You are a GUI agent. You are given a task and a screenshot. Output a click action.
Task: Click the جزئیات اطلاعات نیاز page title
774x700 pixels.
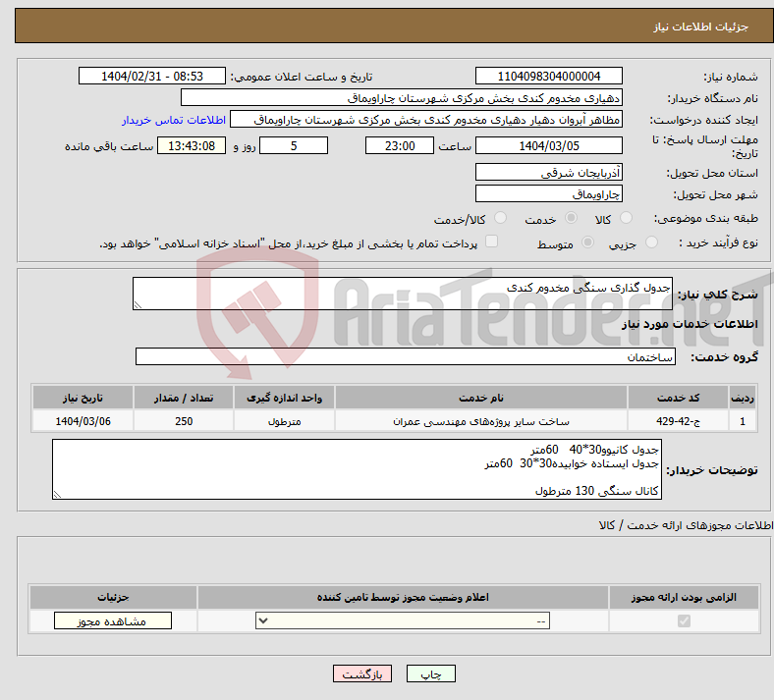click(x=701, y=27)
